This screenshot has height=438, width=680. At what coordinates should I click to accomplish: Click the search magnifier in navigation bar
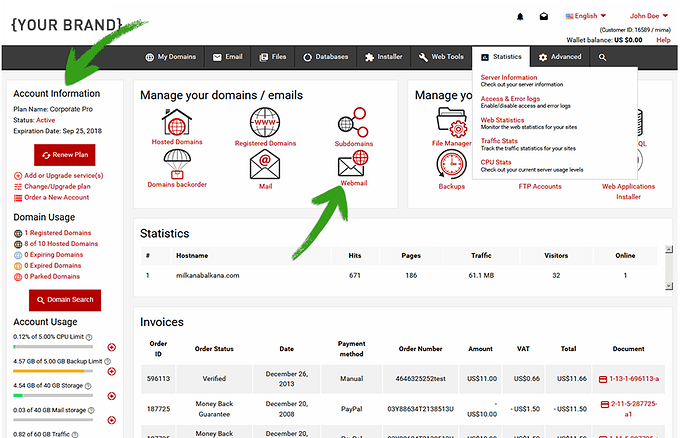[x=603, y=58]
